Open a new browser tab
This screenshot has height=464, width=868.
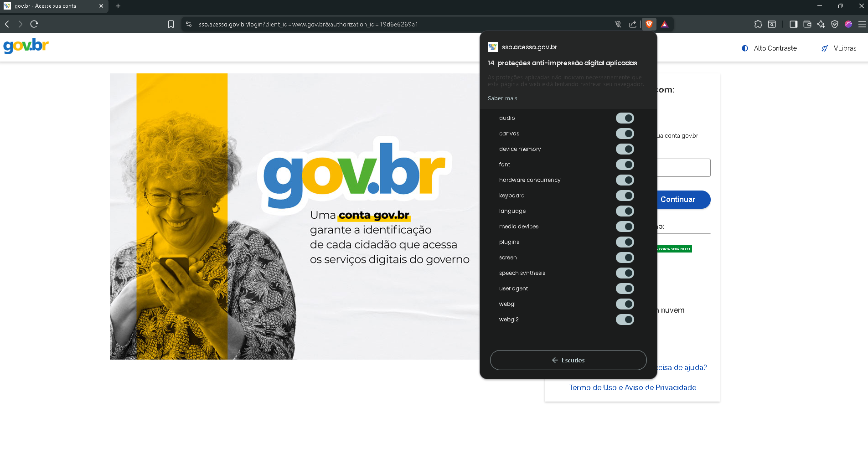click(118, 6)
